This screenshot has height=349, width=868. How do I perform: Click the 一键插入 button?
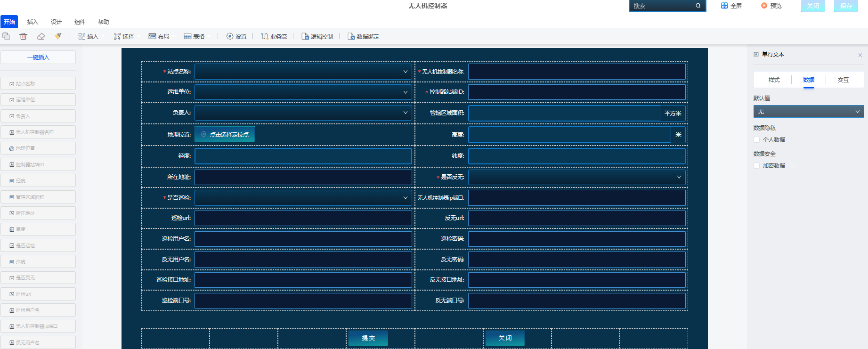(38, 57)
